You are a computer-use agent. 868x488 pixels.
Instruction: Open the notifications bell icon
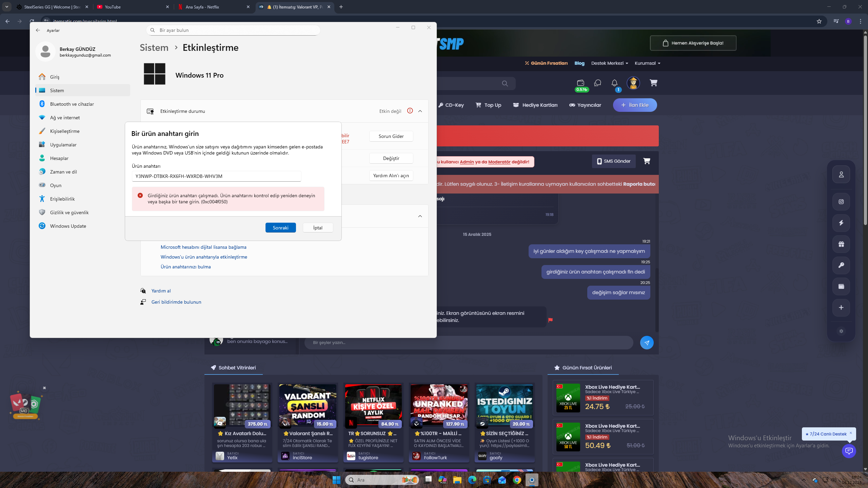(614, 83)
